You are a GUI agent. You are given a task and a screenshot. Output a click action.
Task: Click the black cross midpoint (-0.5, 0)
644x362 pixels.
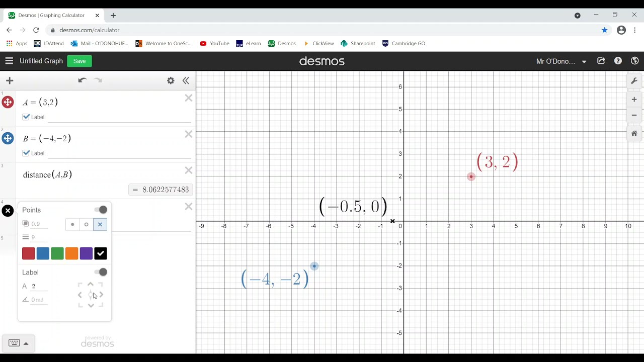392,221
